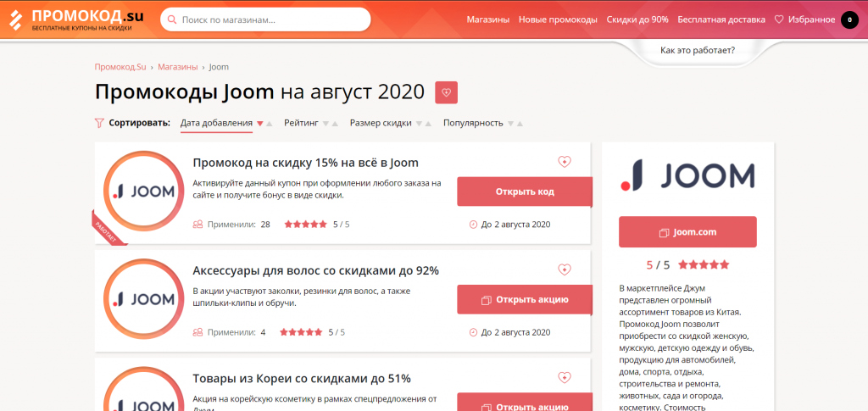Click the sidebar five-star rating
Viewport: 868px width, 411px height.
(x=704, y=265)
